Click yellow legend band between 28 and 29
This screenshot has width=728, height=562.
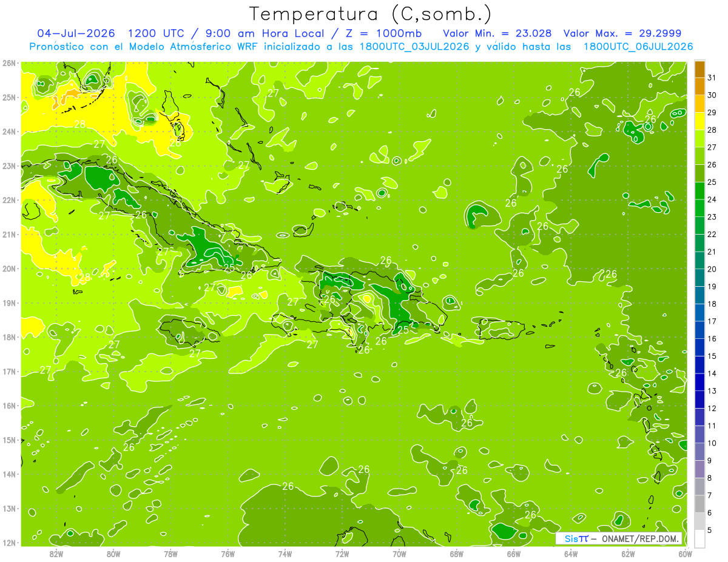pyautogui.click(x=699, y=121)
